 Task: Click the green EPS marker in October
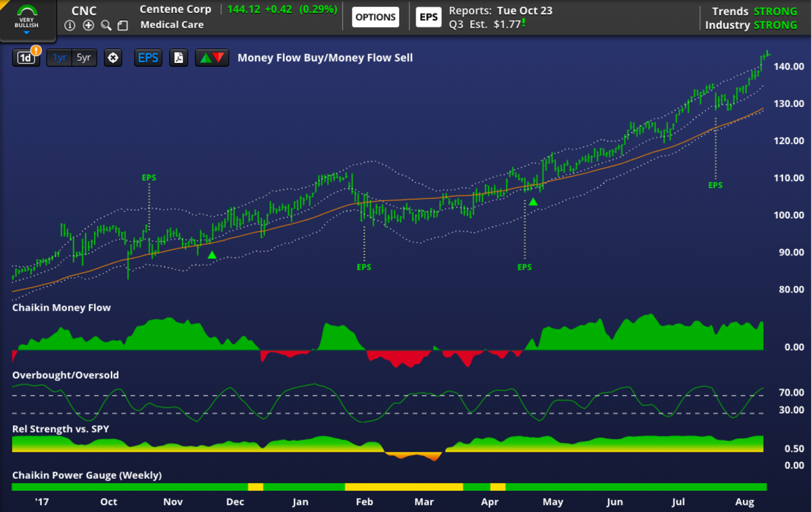pyautogui.click(x=149, y=178)
